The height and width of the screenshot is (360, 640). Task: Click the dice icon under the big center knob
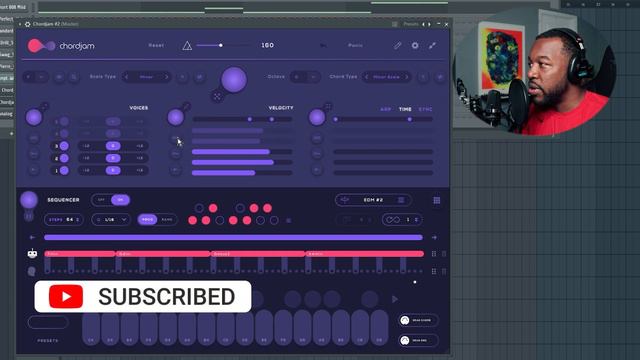click(x=217, y=97)
